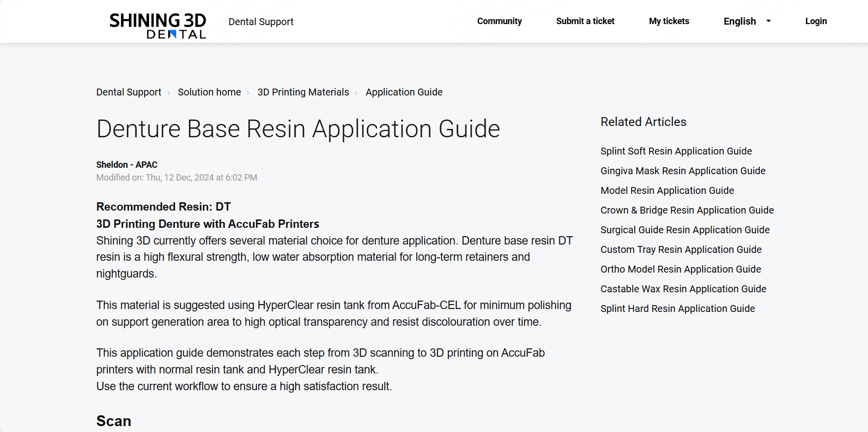Click the Modified on date text

click(177, 178)
